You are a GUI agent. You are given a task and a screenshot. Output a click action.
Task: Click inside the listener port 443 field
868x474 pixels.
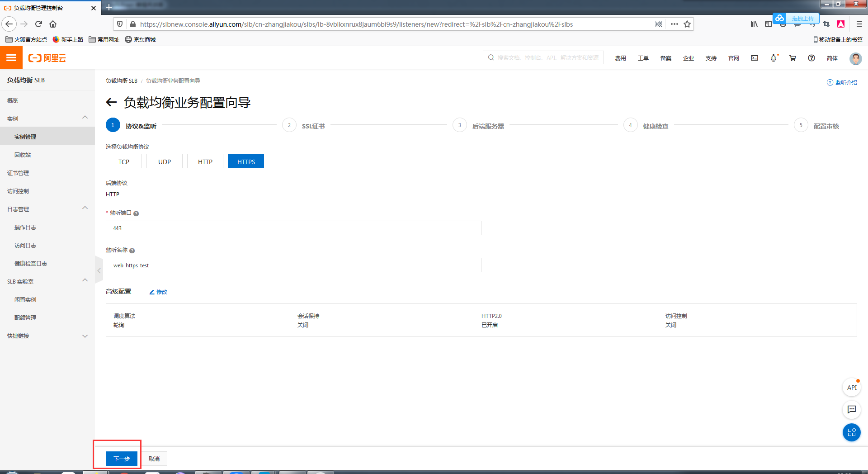click(293, 228)
